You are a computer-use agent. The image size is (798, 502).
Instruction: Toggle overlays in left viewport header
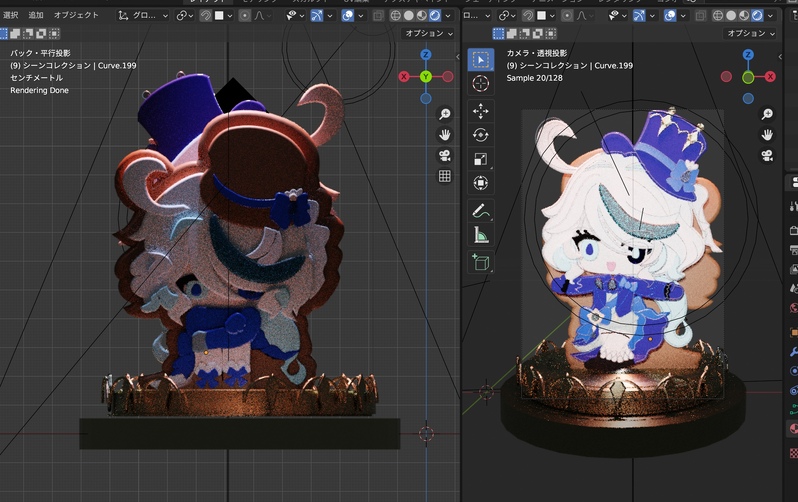pyautogui.click(x=348, y=16)
